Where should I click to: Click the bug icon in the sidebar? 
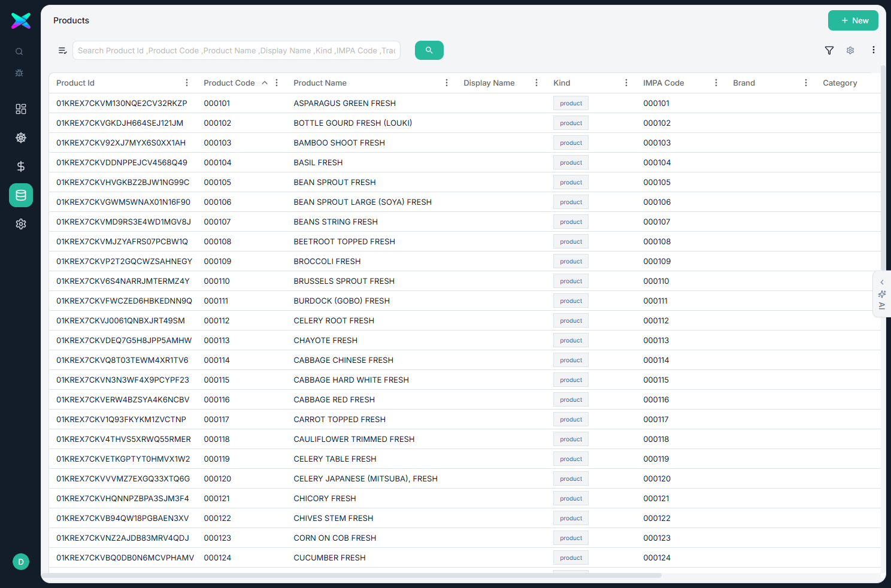pos(19,72)
